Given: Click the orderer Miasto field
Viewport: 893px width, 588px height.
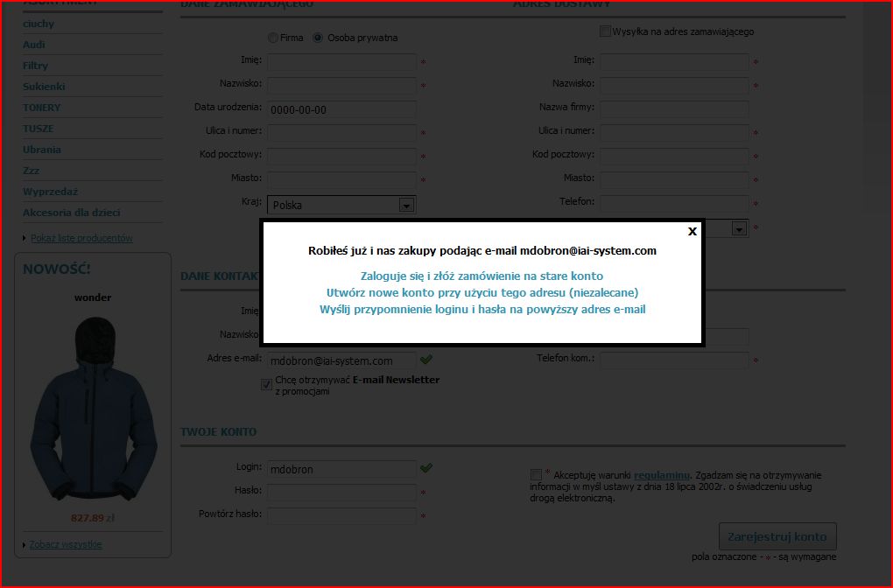Looking at the screenshot, I should tap(341, 180).
